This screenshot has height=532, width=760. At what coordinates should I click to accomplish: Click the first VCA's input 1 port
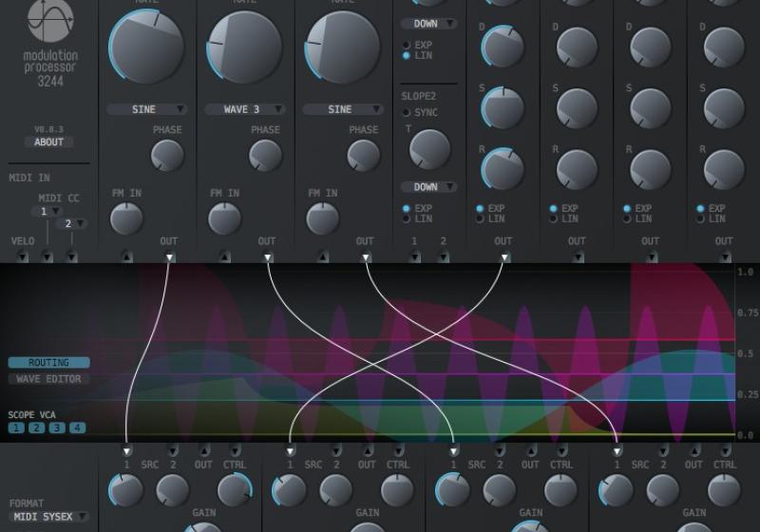[x=126, y=450]
